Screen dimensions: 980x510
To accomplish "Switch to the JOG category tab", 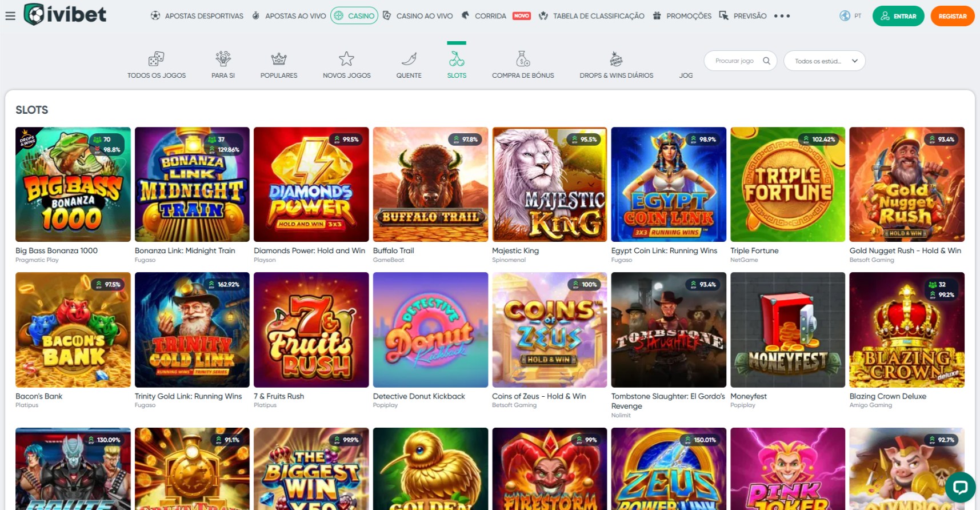I will (x=686, y=75).
